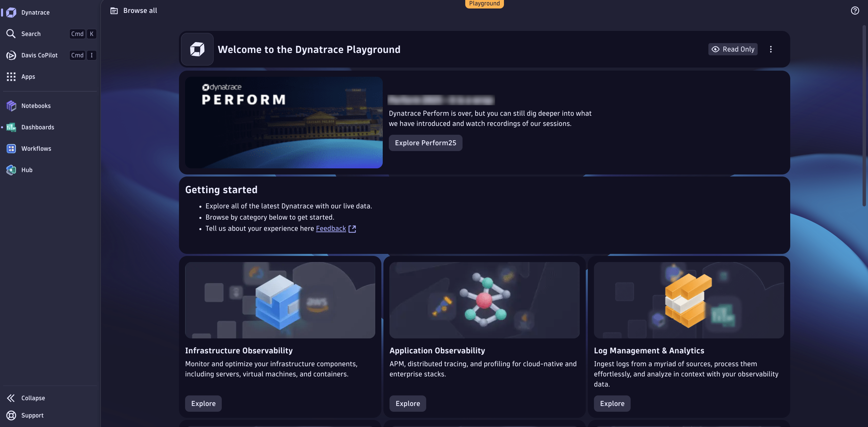Click the Infrastructure Observability heading
The width and height of the screenshot is (868, 427).
(x=239, y=351)
